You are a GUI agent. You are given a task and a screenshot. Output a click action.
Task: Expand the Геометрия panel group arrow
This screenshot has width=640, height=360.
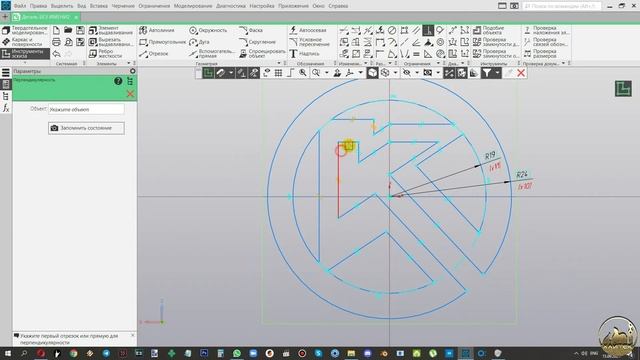[x=279, y=63]
